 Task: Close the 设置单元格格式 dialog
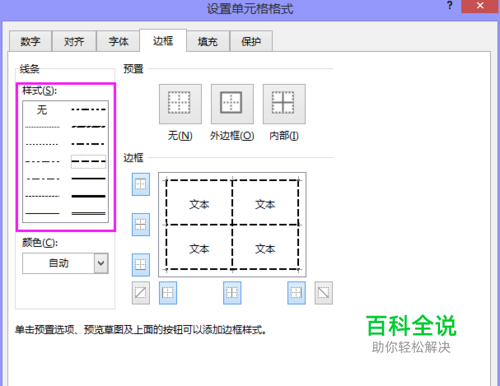(480, 6)
